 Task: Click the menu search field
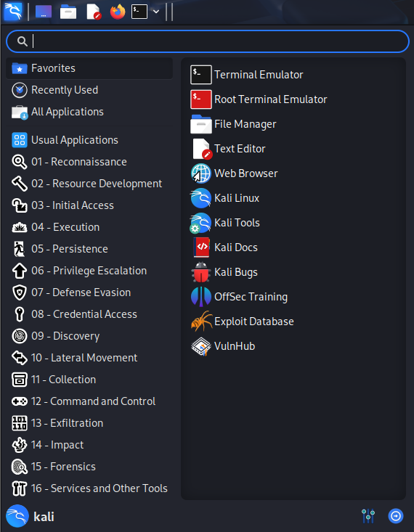pyautogui.click(x=208, y=41)
